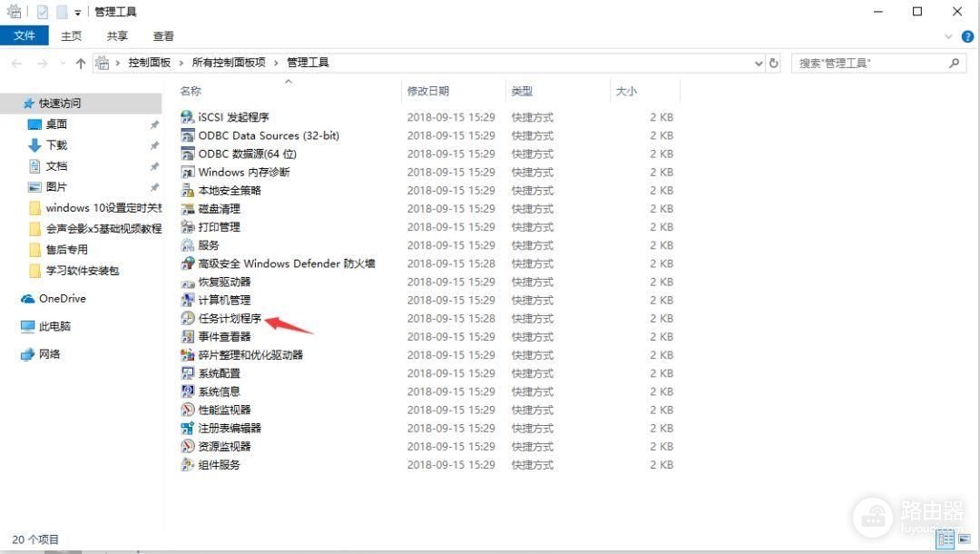Click the 注册表编辑器 icon
Screen dimensions: 980x554
point(188,429)
